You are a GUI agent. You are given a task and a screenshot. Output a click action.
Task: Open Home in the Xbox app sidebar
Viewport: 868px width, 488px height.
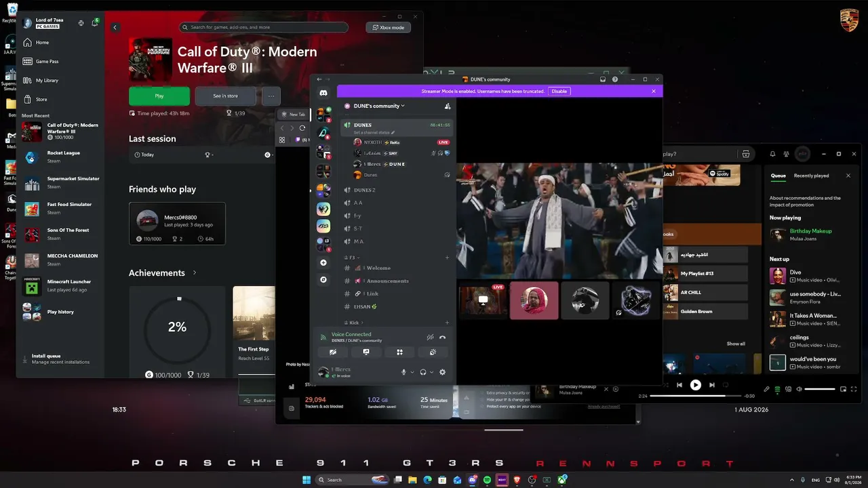(x=60, y=43)
